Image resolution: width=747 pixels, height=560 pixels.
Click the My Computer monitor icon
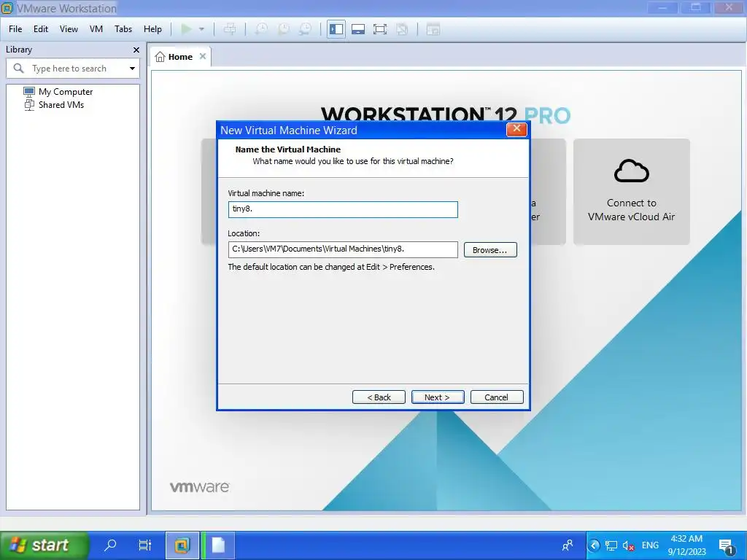tap(29, 91)
